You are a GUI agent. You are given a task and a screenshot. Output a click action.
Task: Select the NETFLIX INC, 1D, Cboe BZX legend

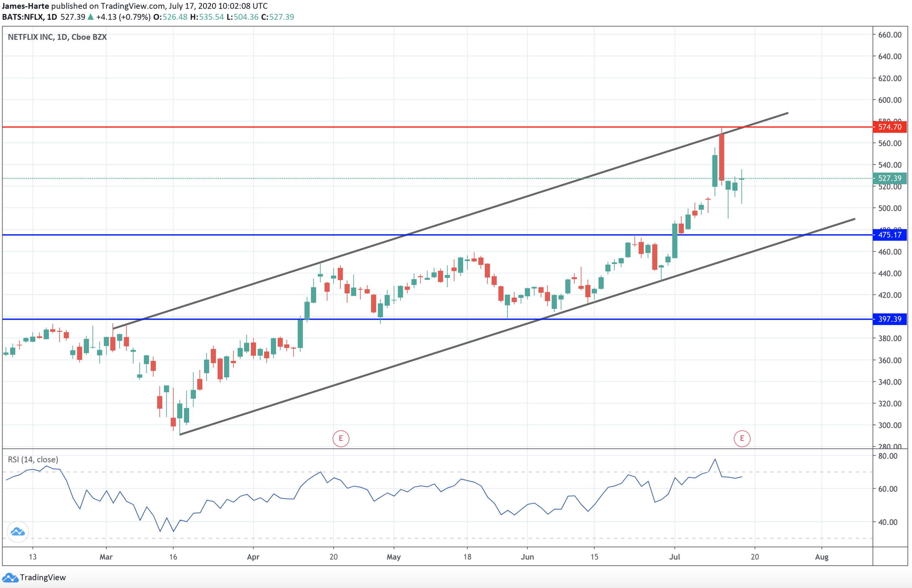pos(57,37)
